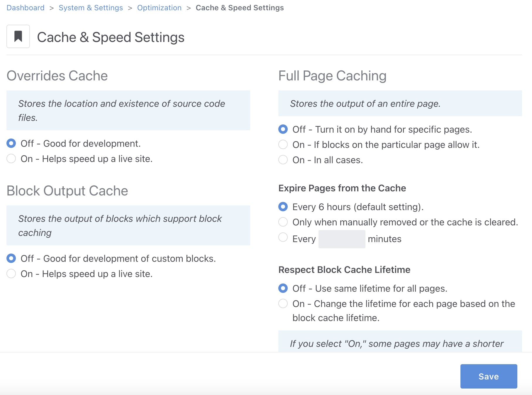The width and height of the screenshot is (532, 395).
Task: Select Off for Overrides Cache
Action: pos(11,143)
